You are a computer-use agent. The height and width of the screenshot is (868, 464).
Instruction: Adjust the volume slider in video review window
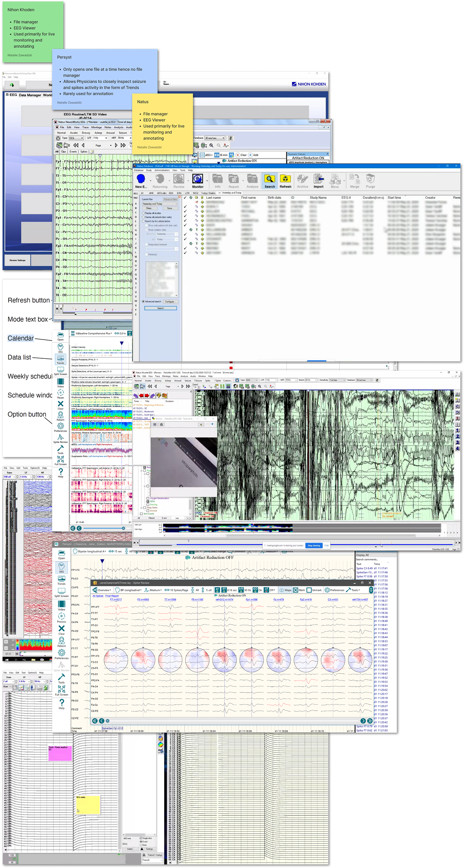click(x=212, y=424)
